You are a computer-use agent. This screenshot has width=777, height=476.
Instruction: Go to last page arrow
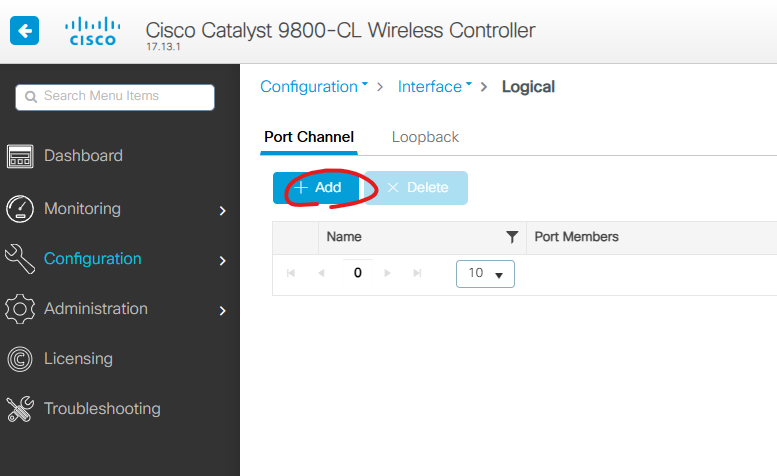tap(417, 273)
